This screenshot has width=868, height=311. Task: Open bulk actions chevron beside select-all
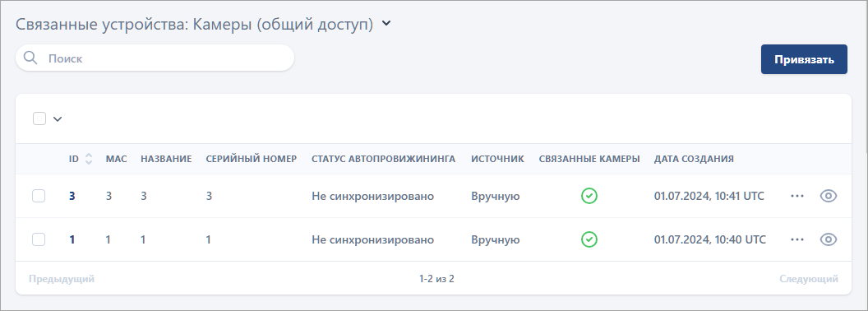click(x=58, y=118)
